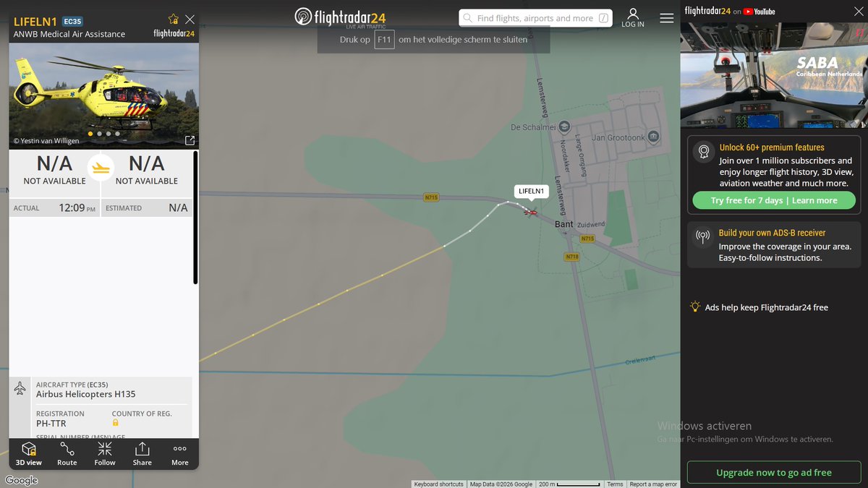Select the fourth photo carousel dot
The height and width of the screenshot is (488, 868).
pos(118,134)
